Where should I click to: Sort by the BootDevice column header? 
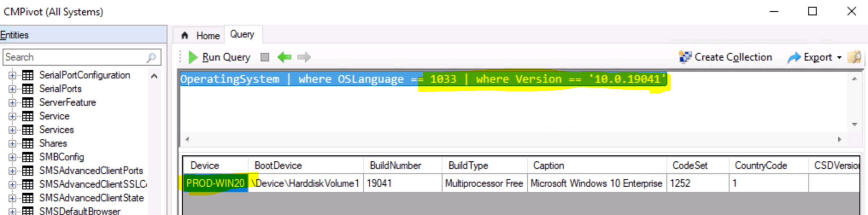(x=306, y=166)
